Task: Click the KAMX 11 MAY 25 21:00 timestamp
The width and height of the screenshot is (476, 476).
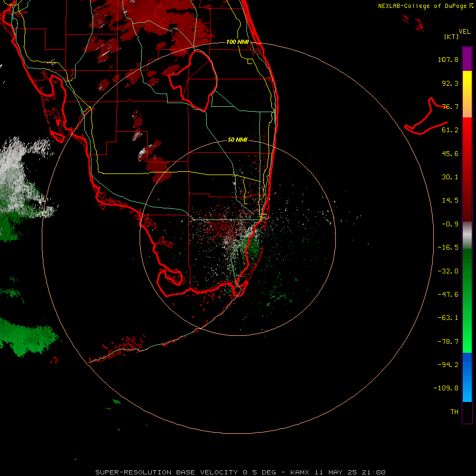Action: [x=338, y=472]
